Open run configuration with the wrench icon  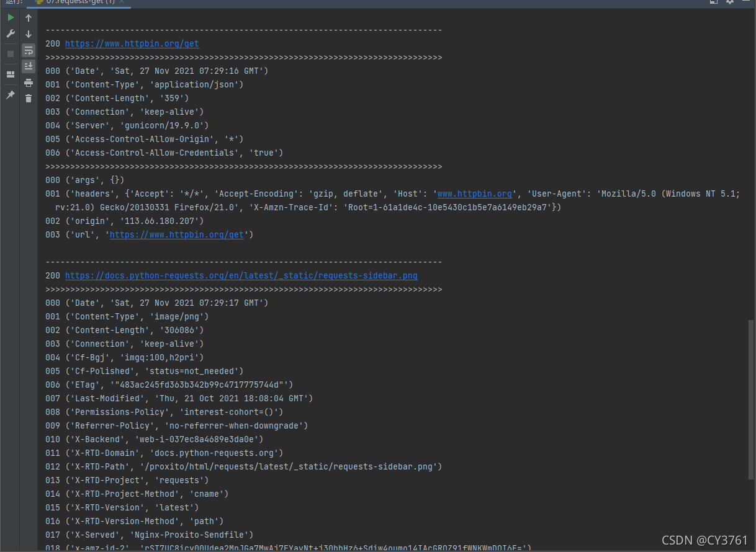point(11,33)
